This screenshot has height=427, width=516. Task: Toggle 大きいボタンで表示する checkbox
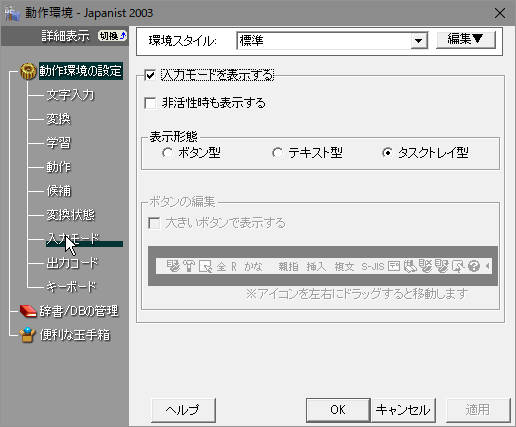(154, 223)
